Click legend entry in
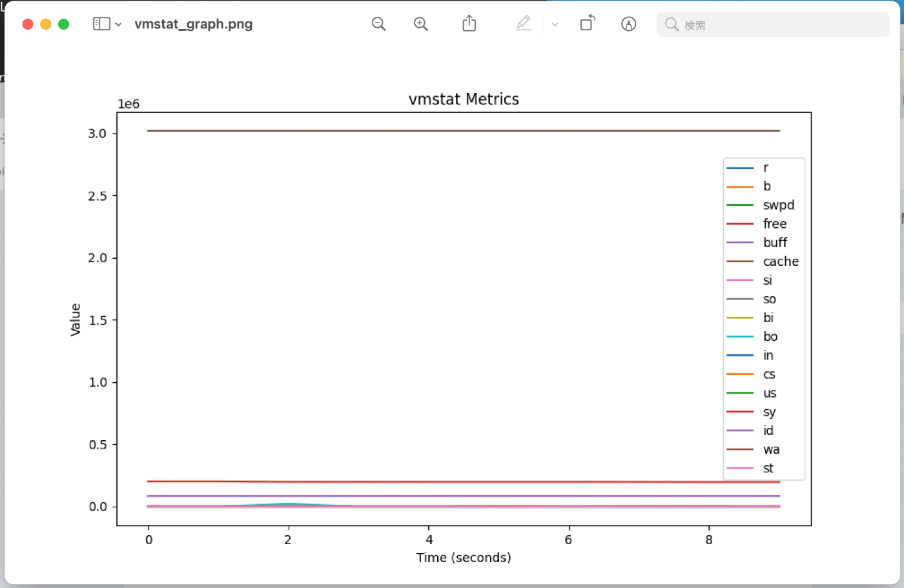The width and height of the screenshot is (904, 588). tap(768, 355)
